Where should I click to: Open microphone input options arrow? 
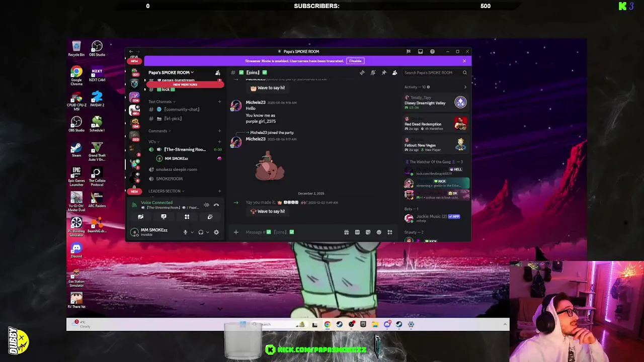(x=192, y=232)
